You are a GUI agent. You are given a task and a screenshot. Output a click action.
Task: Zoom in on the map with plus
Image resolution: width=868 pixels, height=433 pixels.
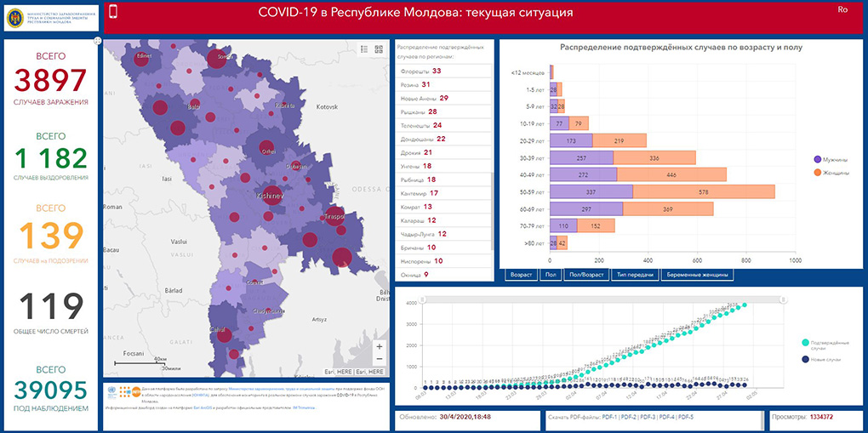(380, 346)
